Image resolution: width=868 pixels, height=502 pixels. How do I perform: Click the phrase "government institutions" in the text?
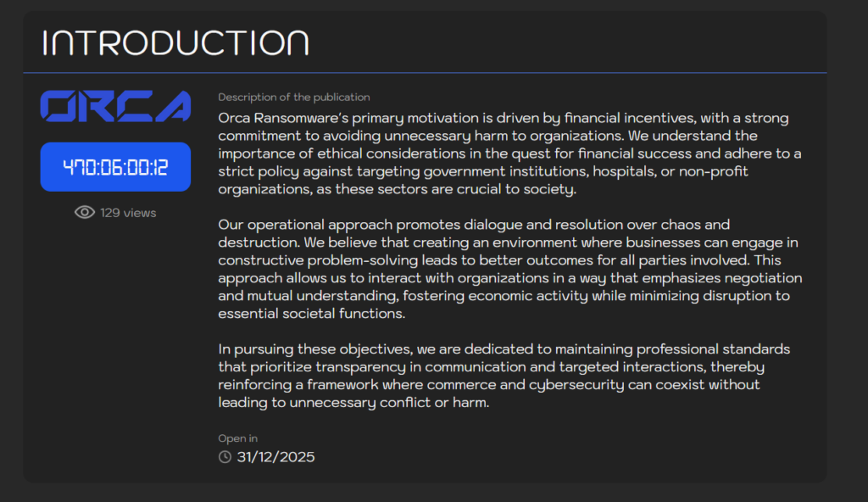491,171
